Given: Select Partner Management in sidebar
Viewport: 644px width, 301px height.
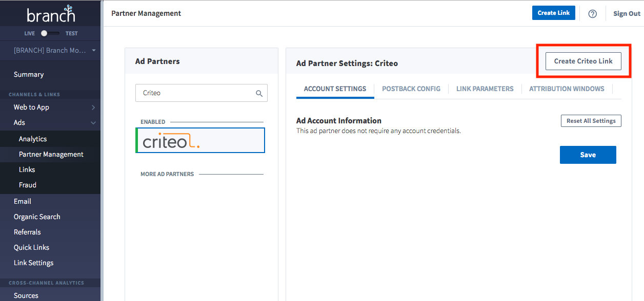Looking at the screenshot, I should [51, 154].
